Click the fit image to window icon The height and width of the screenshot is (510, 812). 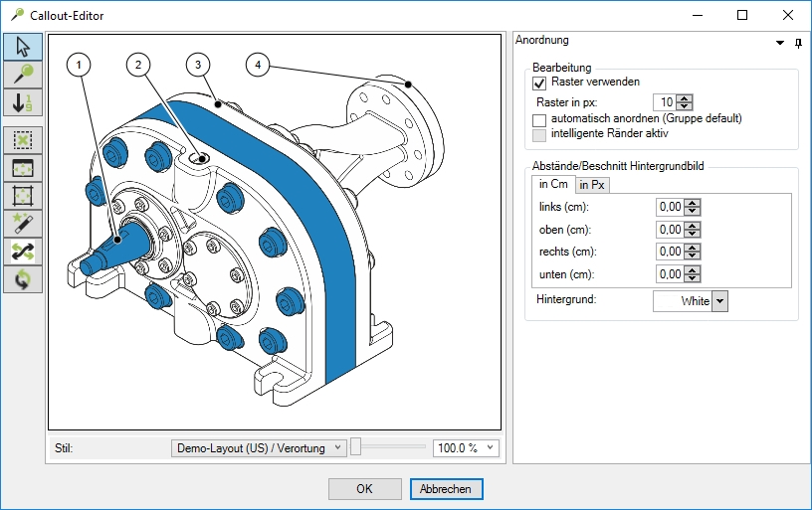coord(23,168)
